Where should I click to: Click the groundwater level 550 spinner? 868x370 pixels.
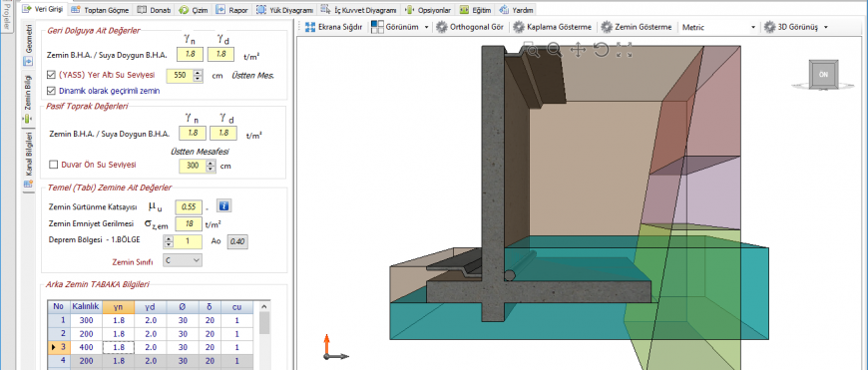199,75
